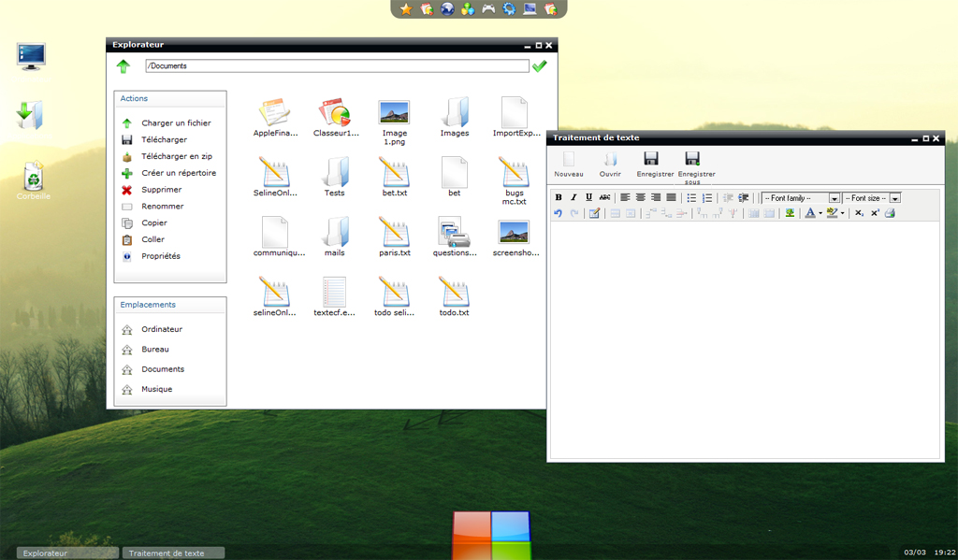The width and height of the screenshot is (958, 560).
Task: Toggle italic formatting
Action: pos(573,198)
